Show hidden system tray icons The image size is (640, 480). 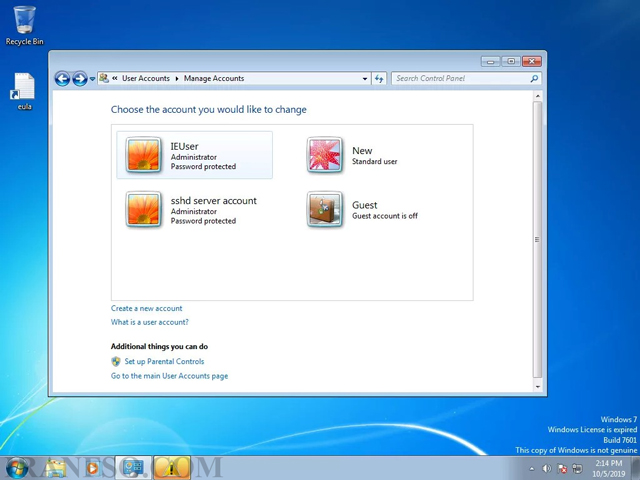[x=531, y=469]
